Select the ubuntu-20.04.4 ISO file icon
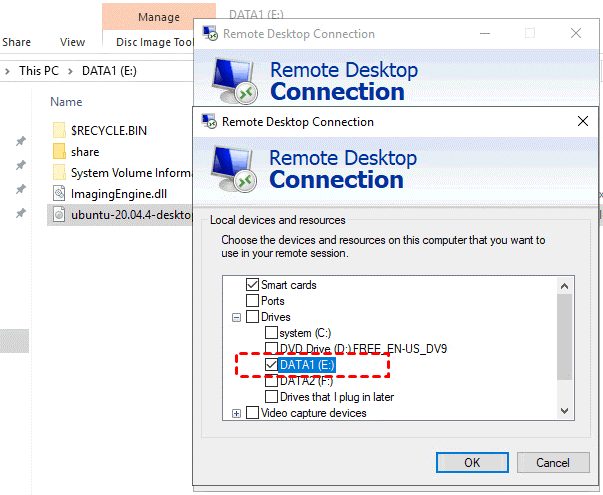Screen dimensions: 603x495 click(59, 214)
